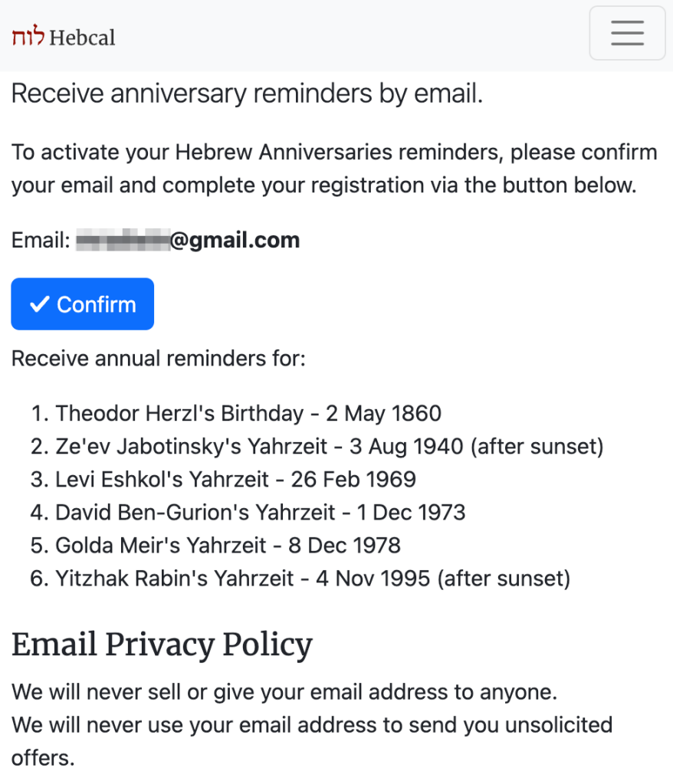The width and height of the screenshot is (673, 784).
Task: Click the checkmark icon in Confirm
Action: pyautogui.click(x=38, y=304)
